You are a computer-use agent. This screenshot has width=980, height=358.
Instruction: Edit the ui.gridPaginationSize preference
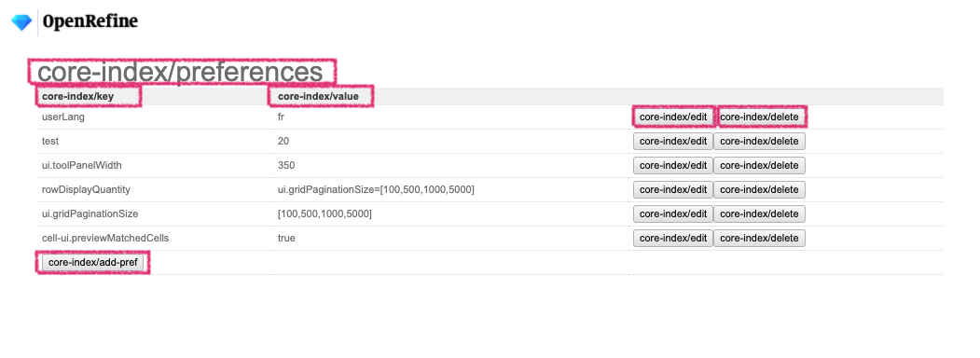tap(673, 213)
